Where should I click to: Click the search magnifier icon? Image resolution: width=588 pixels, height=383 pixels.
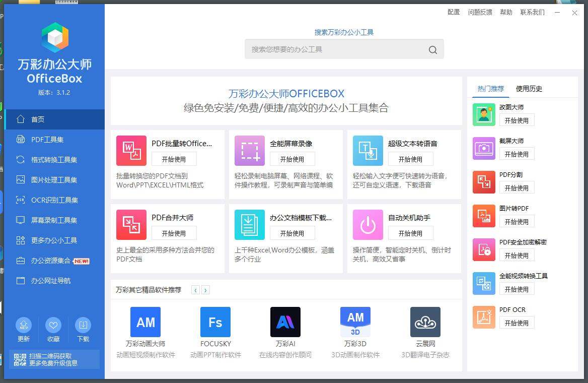tap(433, 49)
